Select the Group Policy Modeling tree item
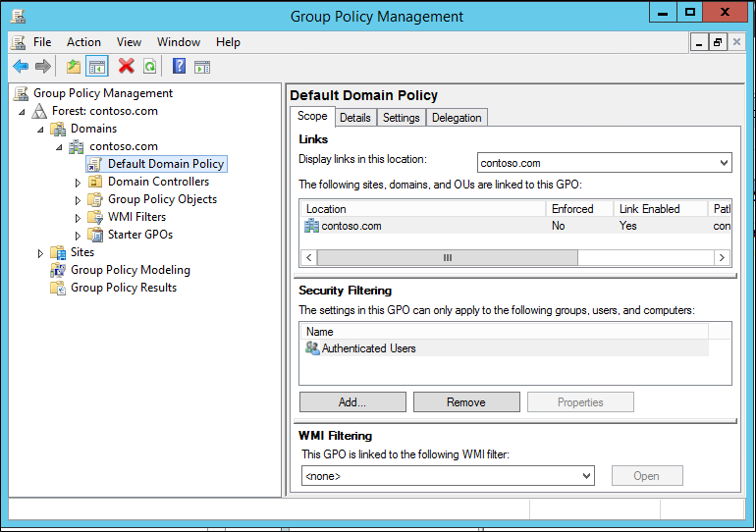 pyautogui.click(x=131, y=270)
